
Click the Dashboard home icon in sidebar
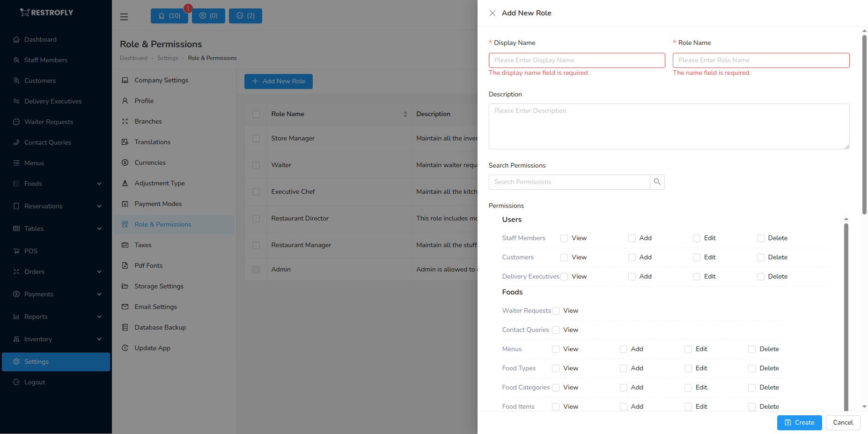click(x=16, y=40)
